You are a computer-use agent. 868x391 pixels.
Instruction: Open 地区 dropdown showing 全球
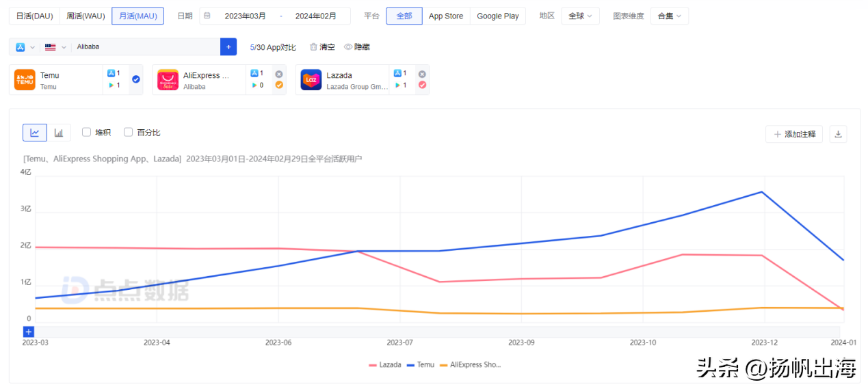580,16
